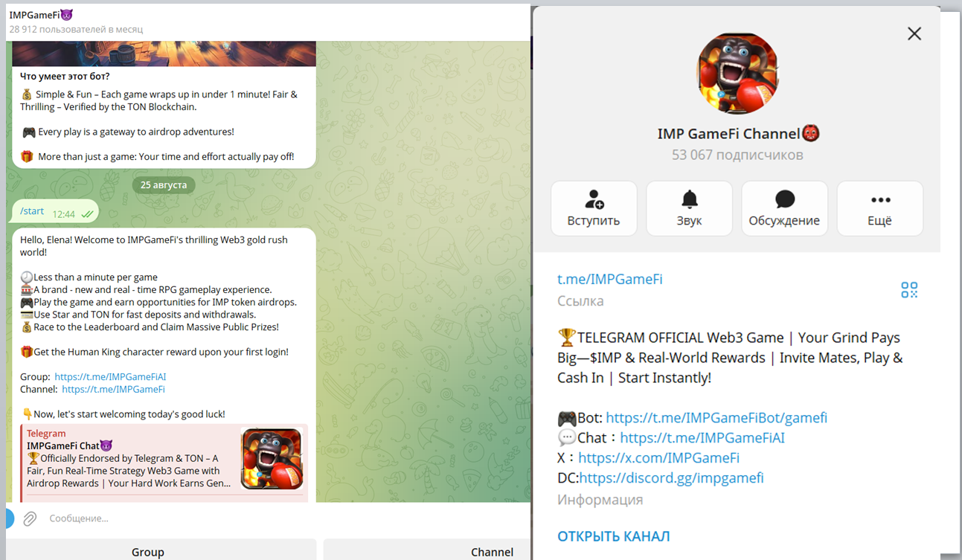Click the paperclip attach file icon
This screenshot has width=962, height=560.
(x=30, y=518)
